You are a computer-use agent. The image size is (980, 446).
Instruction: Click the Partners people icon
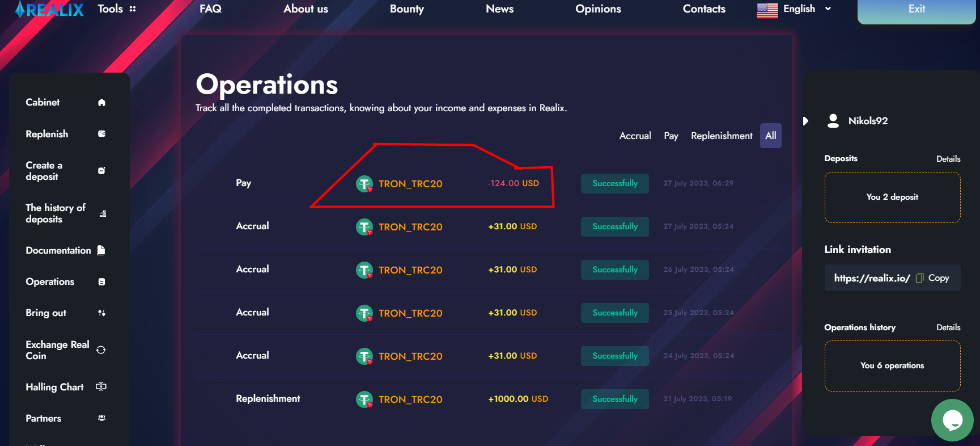coord(101,418)
